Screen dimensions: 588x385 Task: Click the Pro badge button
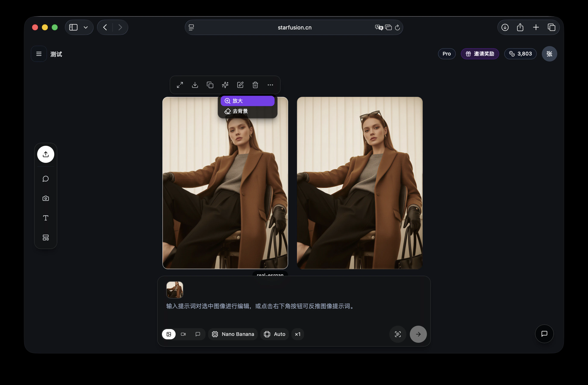[446, 54]
